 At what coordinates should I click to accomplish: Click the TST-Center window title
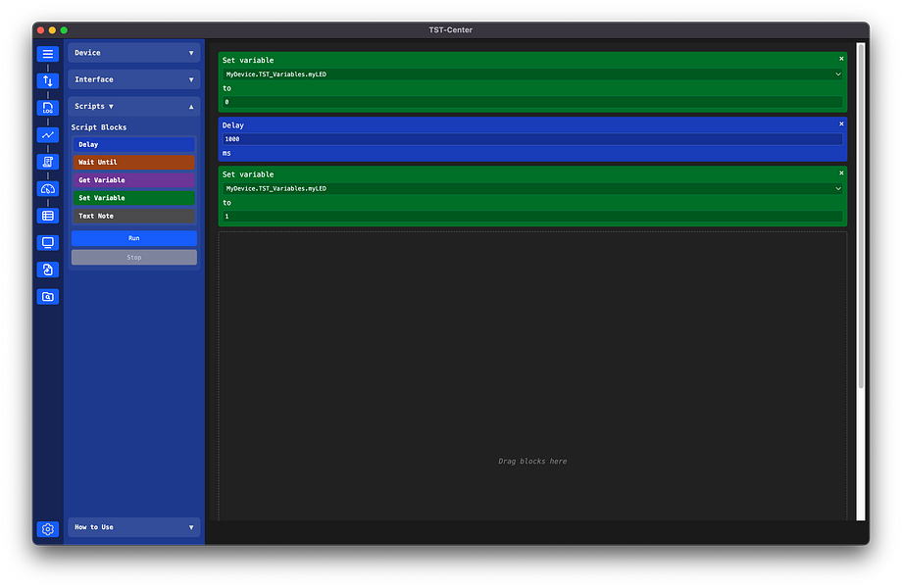pyautogui.click(x=450, y=29)
